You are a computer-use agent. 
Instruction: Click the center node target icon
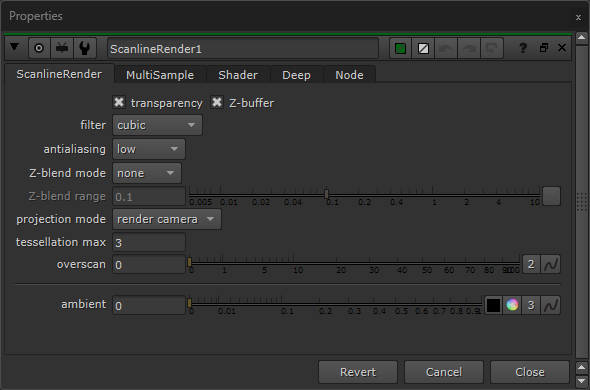pyautogui.click(x=39, y=48)
